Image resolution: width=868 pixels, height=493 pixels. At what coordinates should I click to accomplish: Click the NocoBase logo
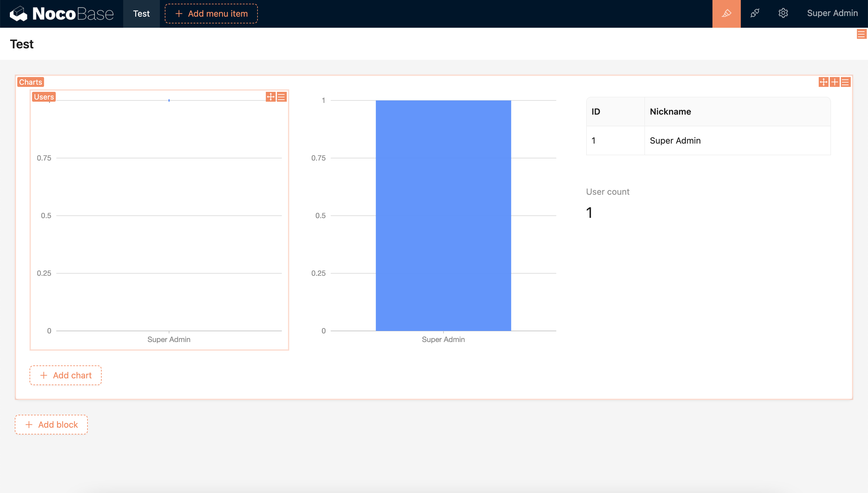pyautogui.click(x=62, y=14)
